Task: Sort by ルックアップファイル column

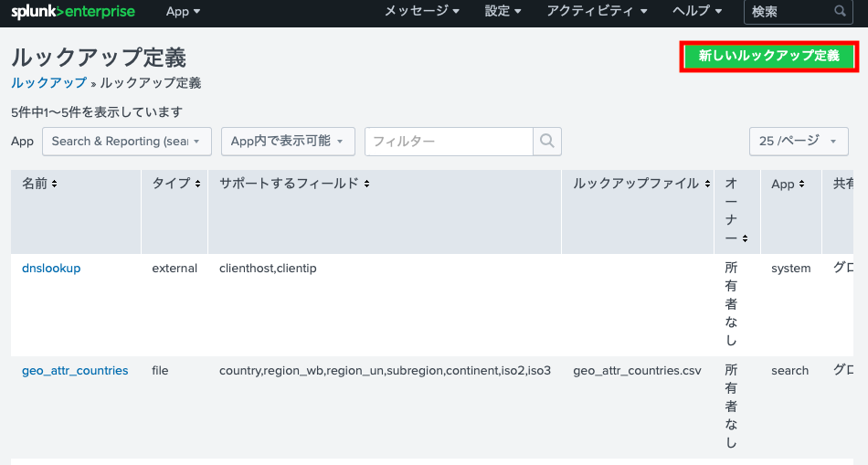Action: point(641,184)
